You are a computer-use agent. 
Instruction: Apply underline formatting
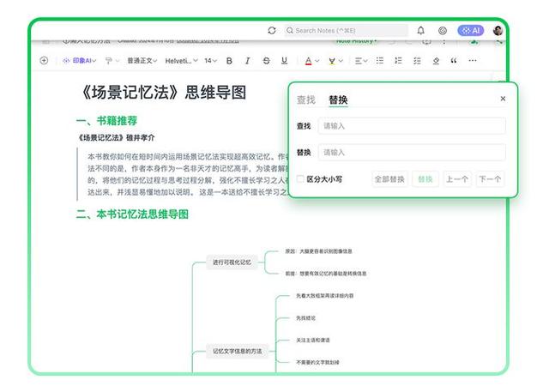click(284, 61)
